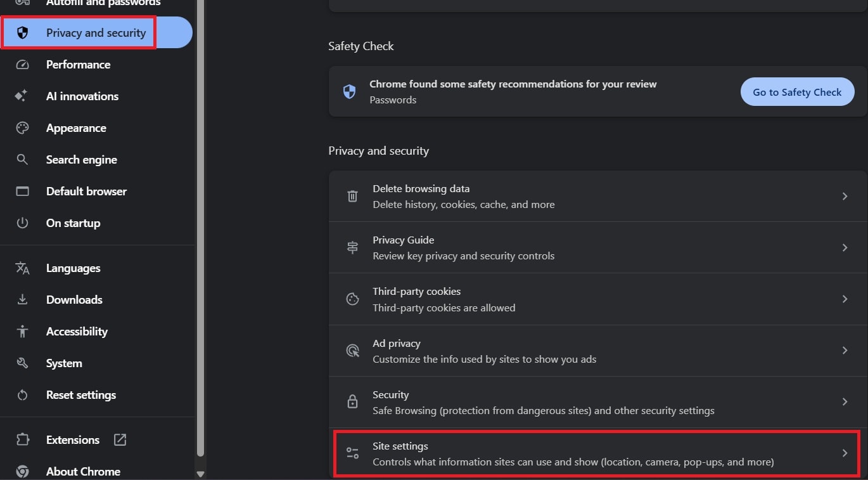Click 'Customize the info used by sites' description
868x480 pixels.
click(x=485, y=360)
